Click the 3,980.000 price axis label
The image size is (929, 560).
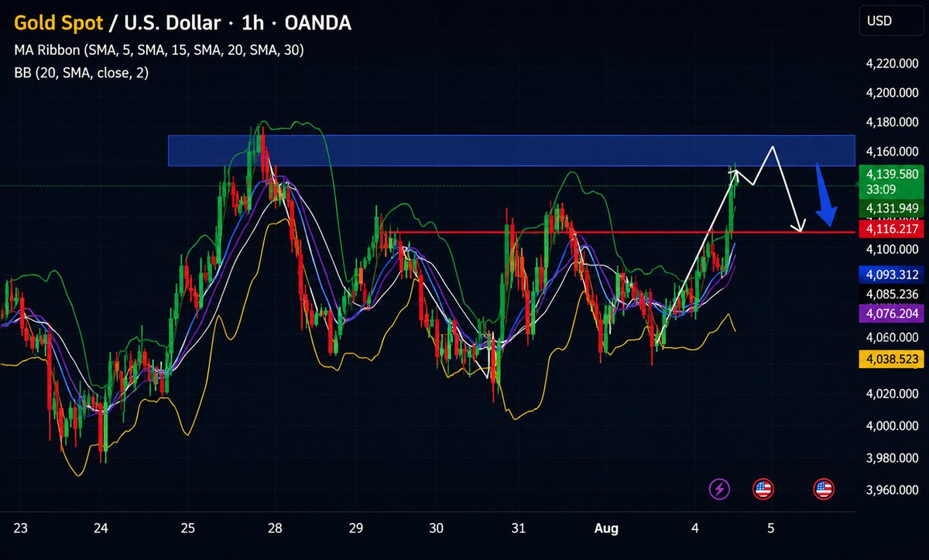click(893, 458)
